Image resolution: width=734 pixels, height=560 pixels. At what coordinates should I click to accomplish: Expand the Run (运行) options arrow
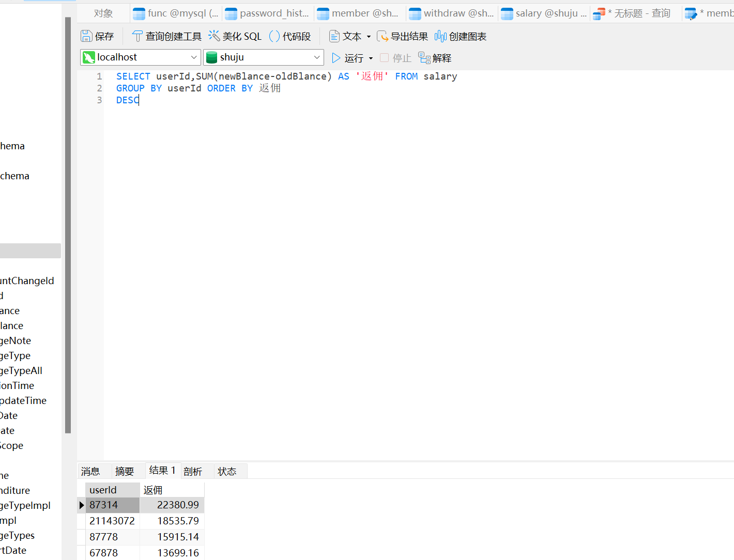point(371,58)
